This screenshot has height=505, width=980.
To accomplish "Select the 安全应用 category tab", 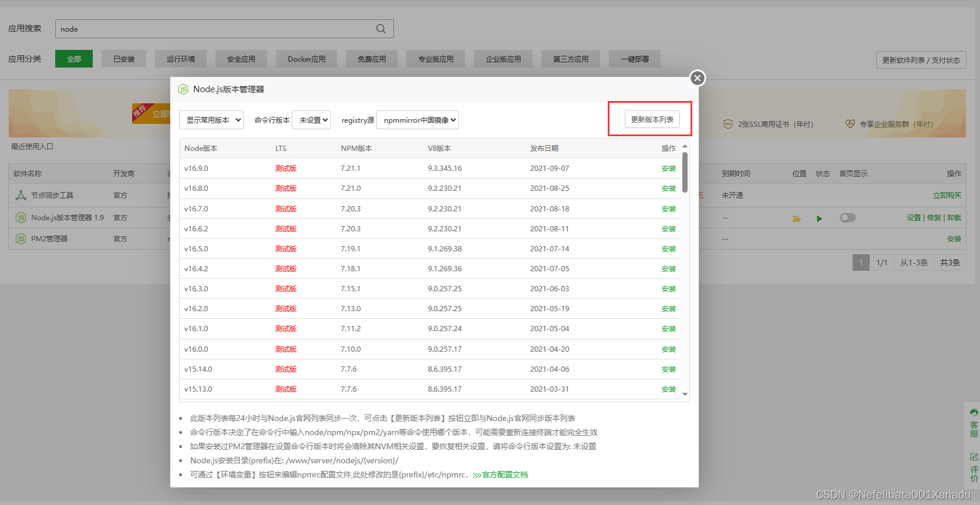I will 241,59.
